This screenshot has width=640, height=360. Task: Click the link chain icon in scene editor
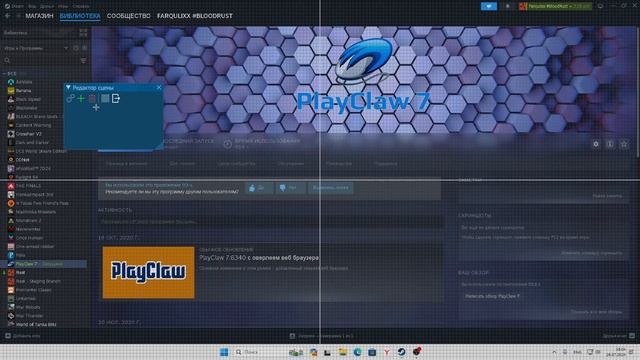(70, 98)
